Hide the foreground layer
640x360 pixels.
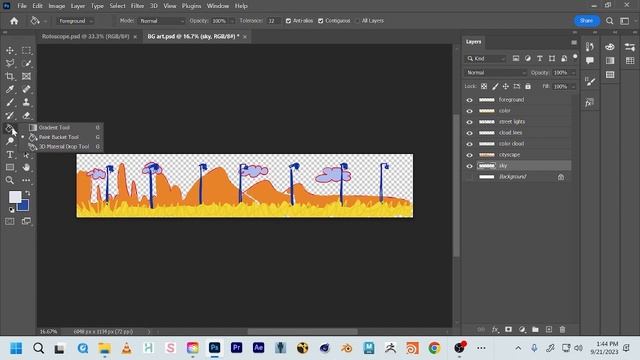coord(469,100)
